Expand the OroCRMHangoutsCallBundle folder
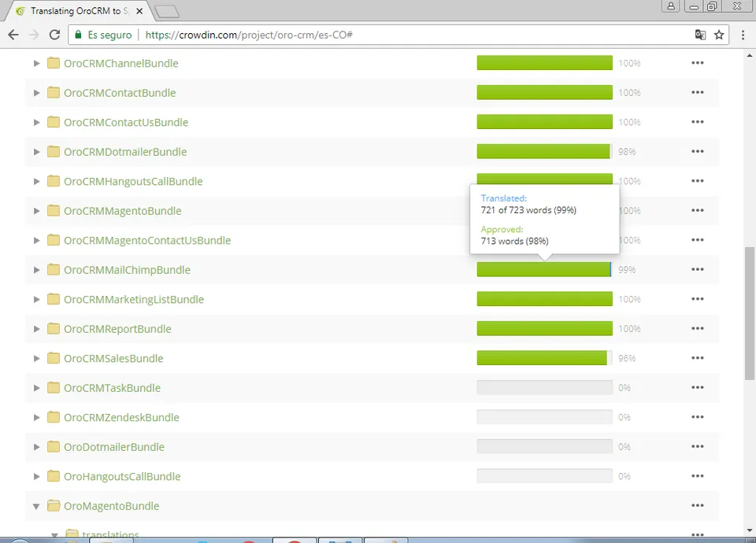 [x=36, y=181]
